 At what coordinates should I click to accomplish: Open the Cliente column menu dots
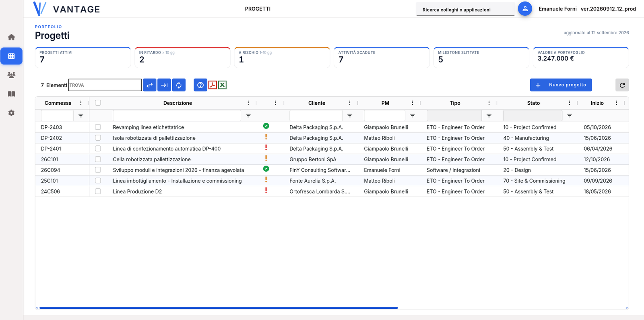(x=350, y=103)
